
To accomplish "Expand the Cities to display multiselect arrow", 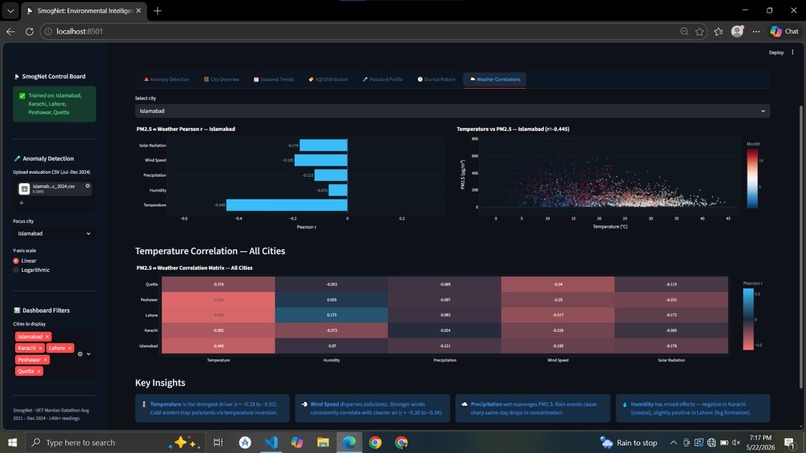I will tap(89, 354).
